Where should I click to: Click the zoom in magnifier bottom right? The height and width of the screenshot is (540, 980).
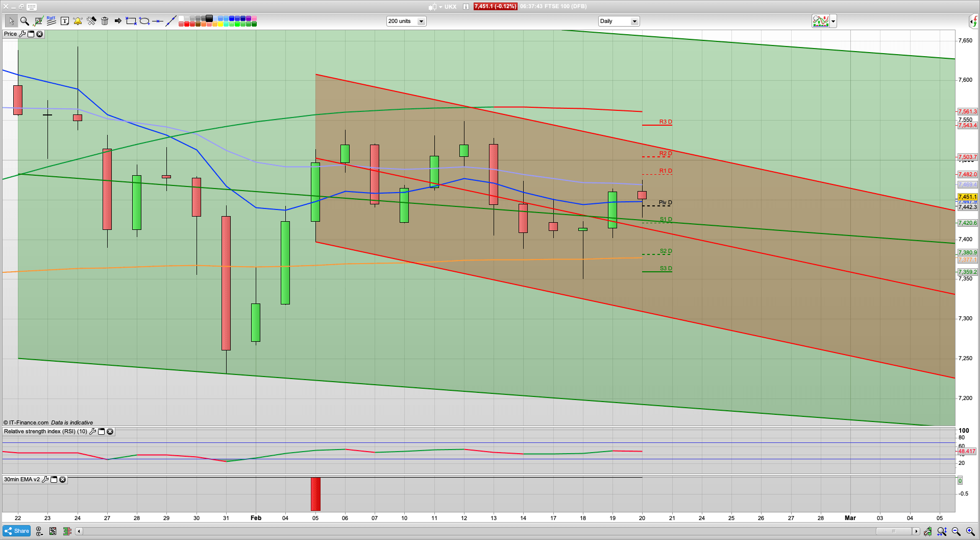tap(970, 531)
